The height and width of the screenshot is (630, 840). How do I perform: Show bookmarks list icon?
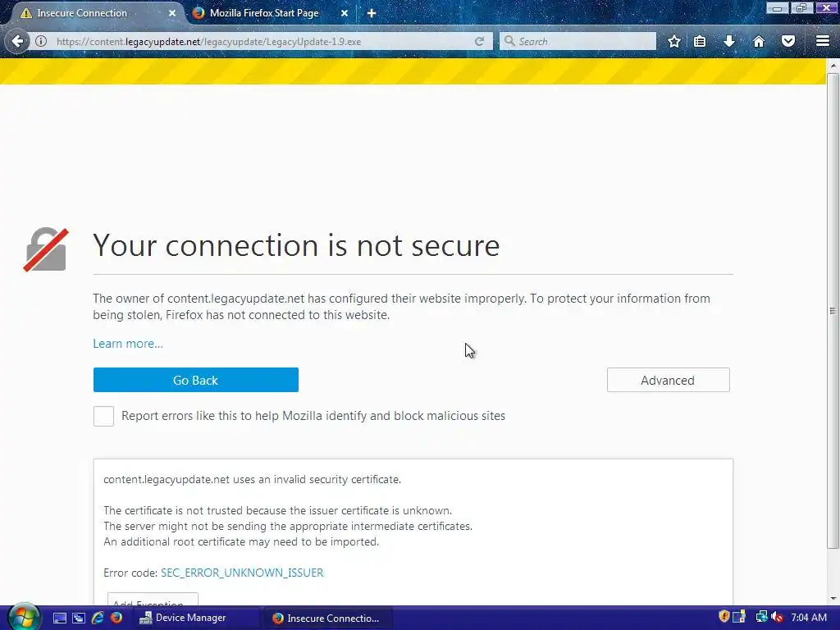tap(700, 41)
